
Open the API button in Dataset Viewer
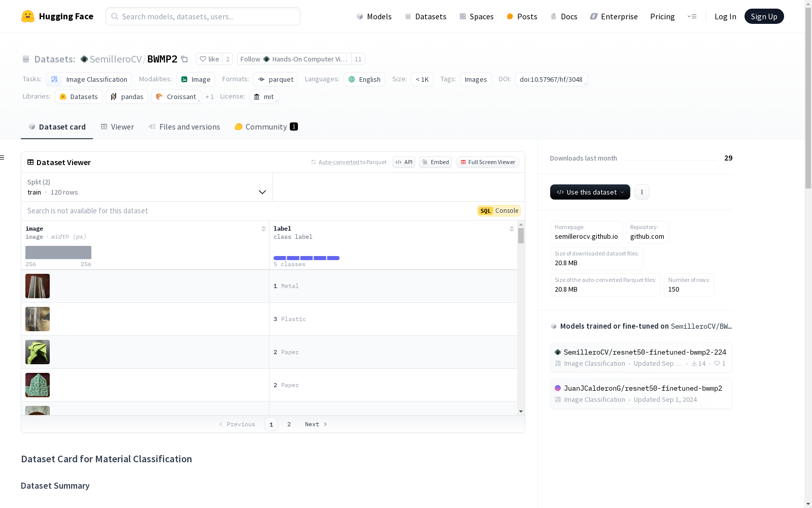(x=404, y=162)
